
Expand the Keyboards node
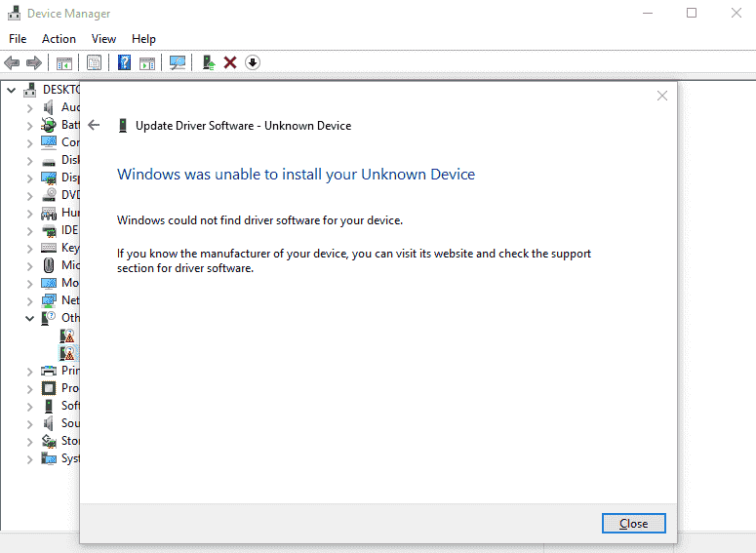(30, 249)
